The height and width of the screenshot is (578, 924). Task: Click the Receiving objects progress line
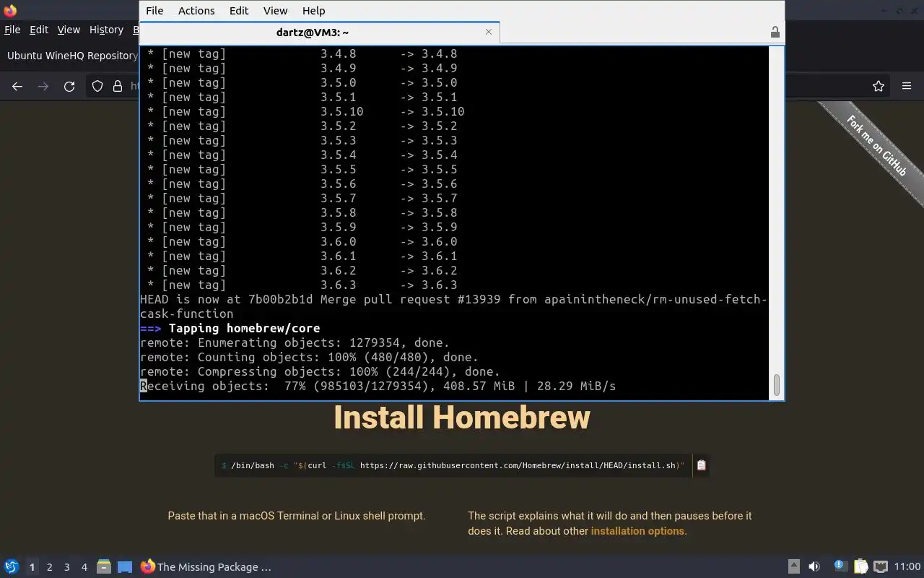pyautogui.click(x=378, y=387)
